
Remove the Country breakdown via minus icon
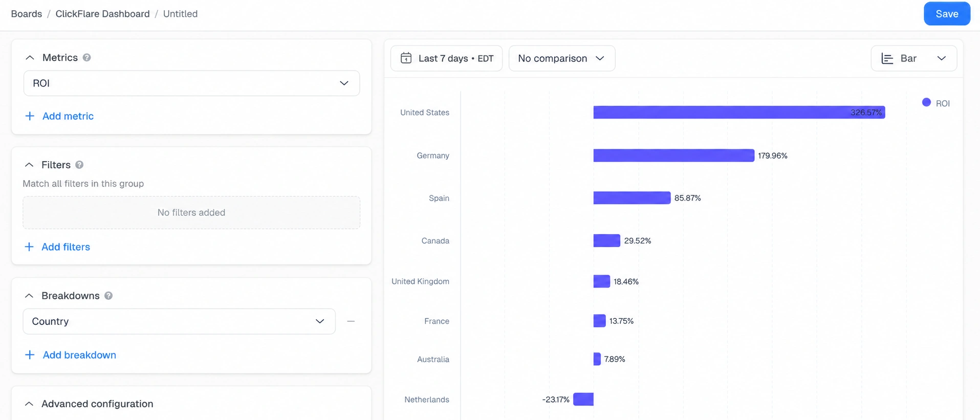tap(351, 321)
